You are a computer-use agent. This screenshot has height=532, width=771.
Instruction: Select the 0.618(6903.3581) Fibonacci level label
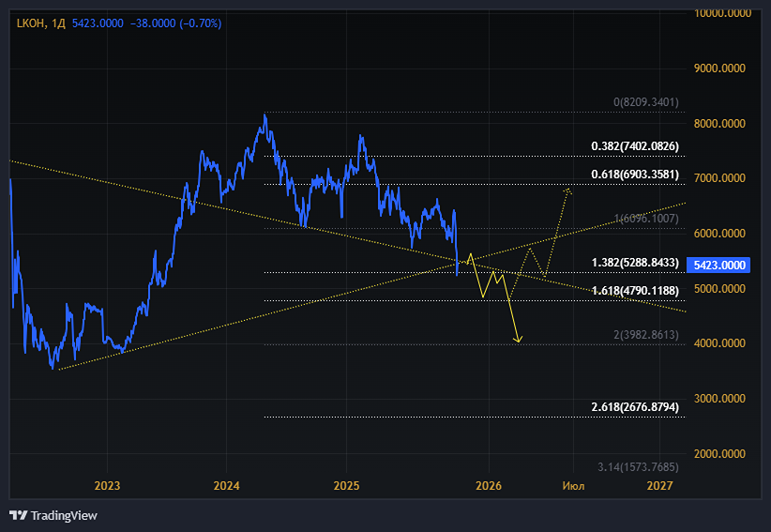point(635,175)
